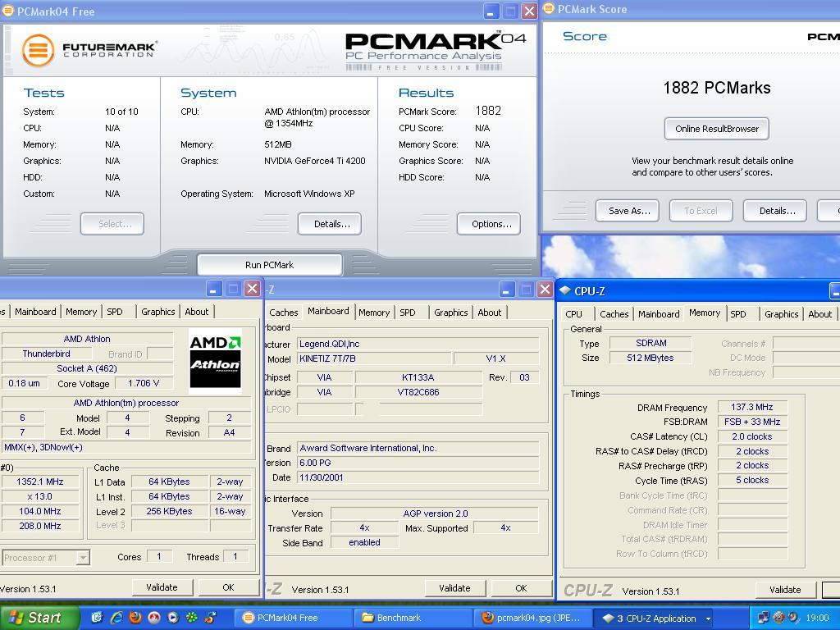Image resolution: width=840 pixels, height=630 pixels.
Task: Open the Options button under Results
Action: point(489,224)
